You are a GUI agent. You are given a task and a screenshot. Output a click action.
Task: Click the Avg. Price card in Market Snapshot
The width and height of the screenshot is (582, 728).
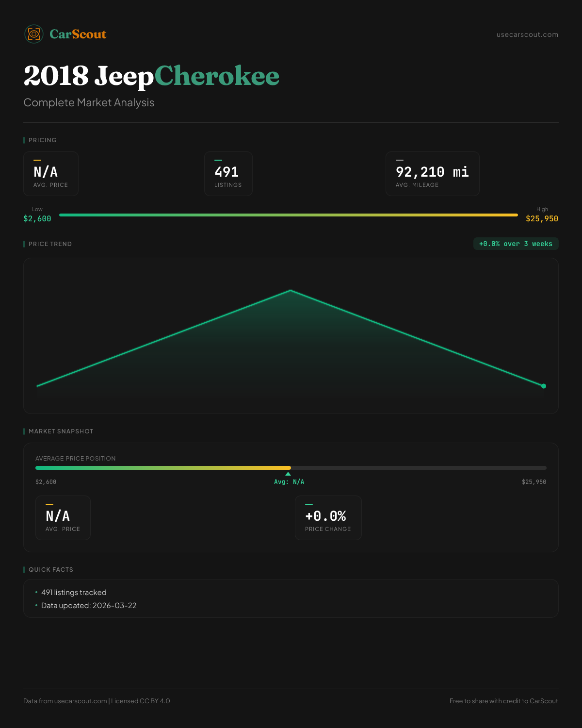(x=63, y=518)
